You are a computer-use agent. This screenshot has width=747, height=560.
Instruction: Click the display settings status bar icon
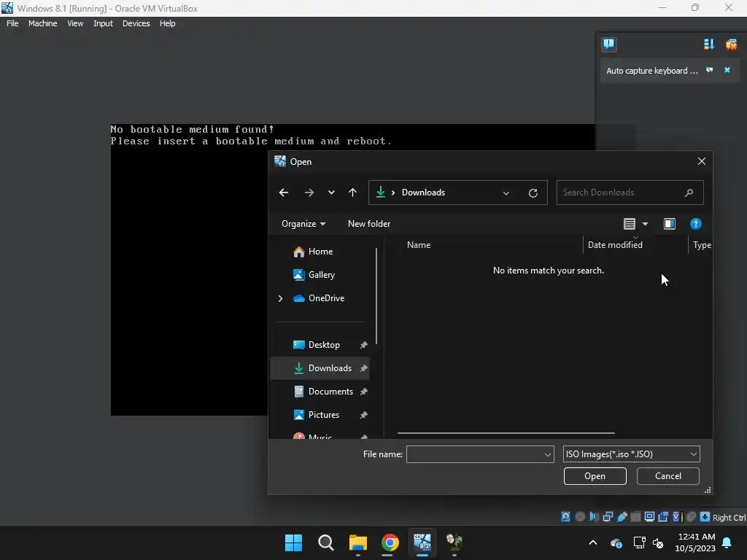coord(649,517)
